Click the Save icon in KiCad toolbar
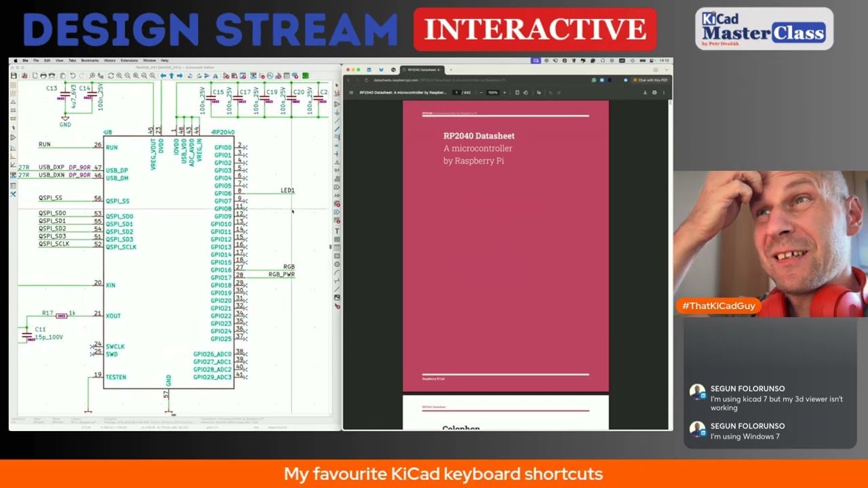The image size is (868, 488). click(14, 76)
